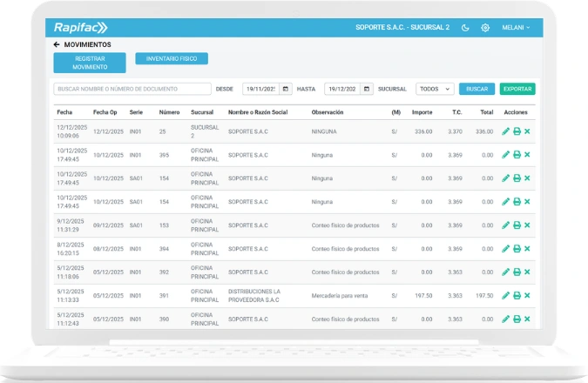Delete the Distribuciones La Proveedora movement 391
The width and height of the screenshot is (588, 383).
527,296
